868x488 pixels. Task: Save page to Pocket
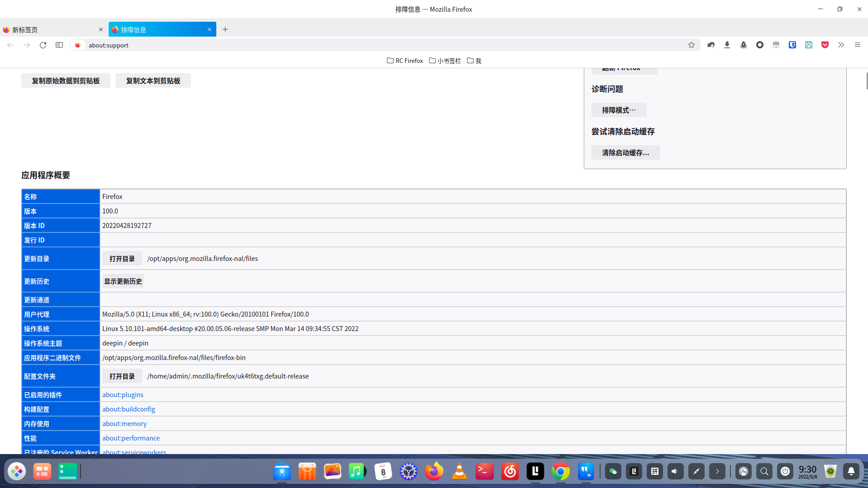point(825,45)
